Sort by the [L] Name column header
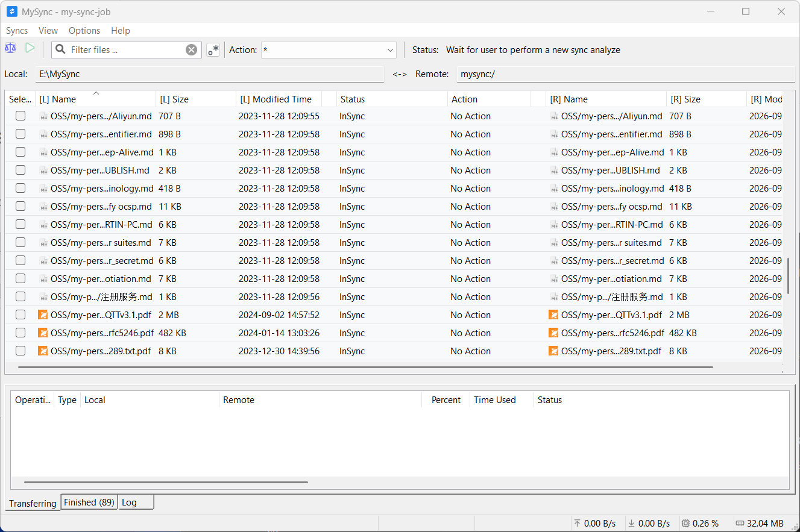Image resolution: width=800 pixels, height=532 pixels. [x=96, y=99]
